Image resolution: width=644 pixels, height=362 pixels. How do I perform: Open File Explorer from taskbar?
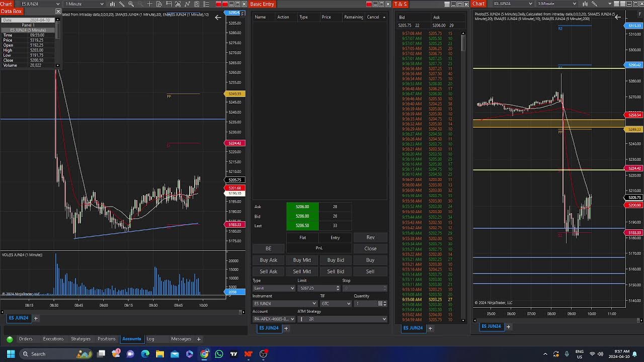click(159, 354)
